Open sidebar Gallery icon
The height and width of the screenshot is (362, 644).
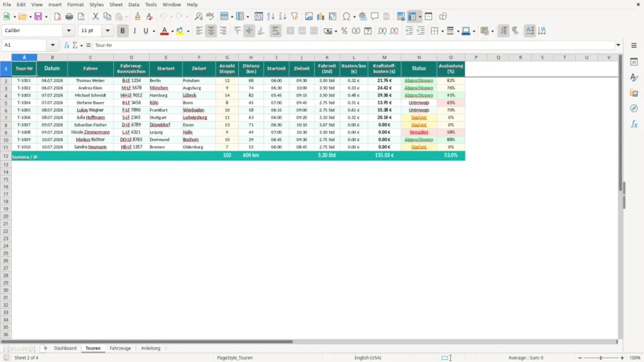click(634, 93)
